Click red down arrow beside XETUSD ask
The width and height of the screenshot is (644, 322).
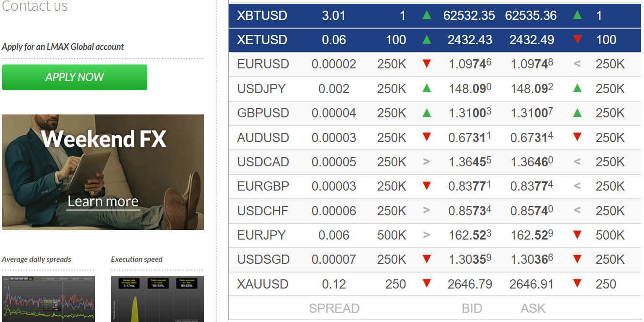pos(577,40)
